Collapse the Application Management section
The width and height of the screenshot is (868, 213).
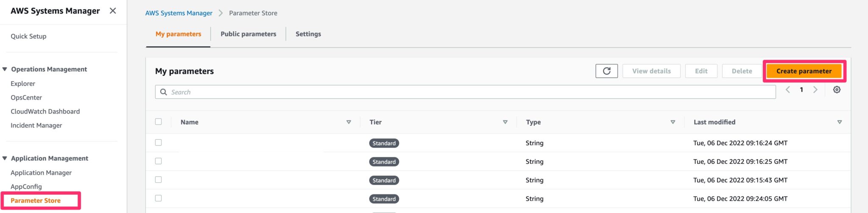[x=5, y=158]
